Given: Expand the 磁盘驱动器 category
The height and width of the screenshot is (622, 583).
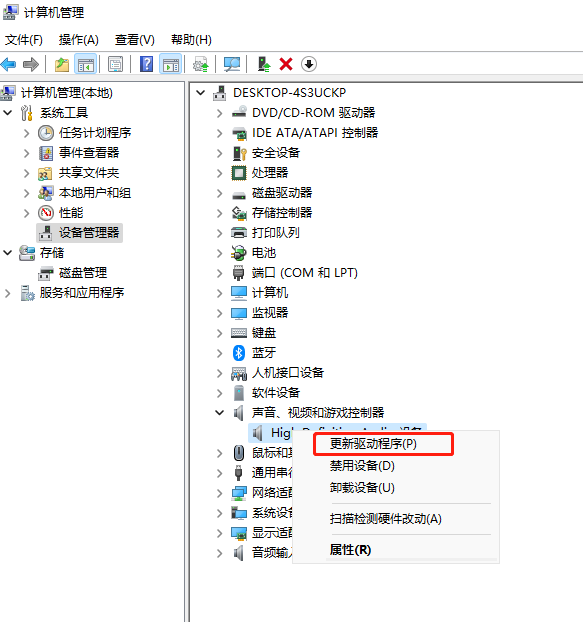Looking at the screenshot, I should [219, 193].
